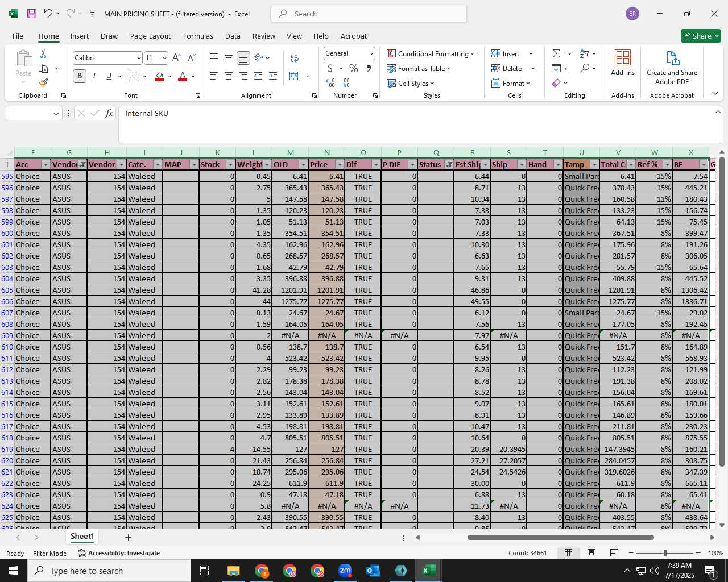
Task: Click in the zoom slider handle
Action: 665,553
